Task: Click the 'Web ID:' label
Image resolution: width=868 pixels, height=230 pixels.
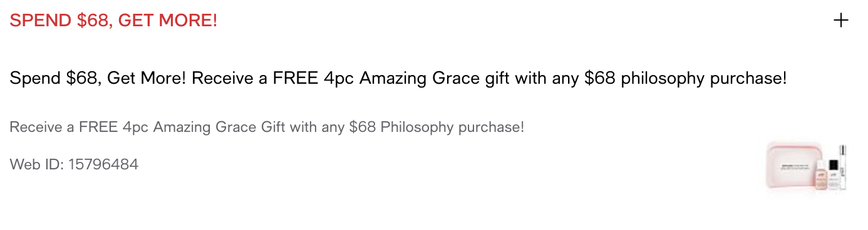Action: [x=37, y=164]
